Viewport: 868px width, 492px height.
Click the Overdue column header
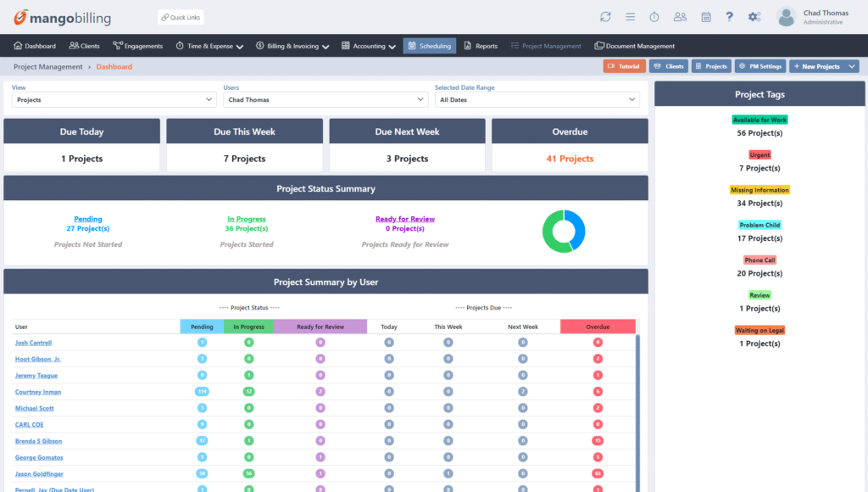(598, 327)
